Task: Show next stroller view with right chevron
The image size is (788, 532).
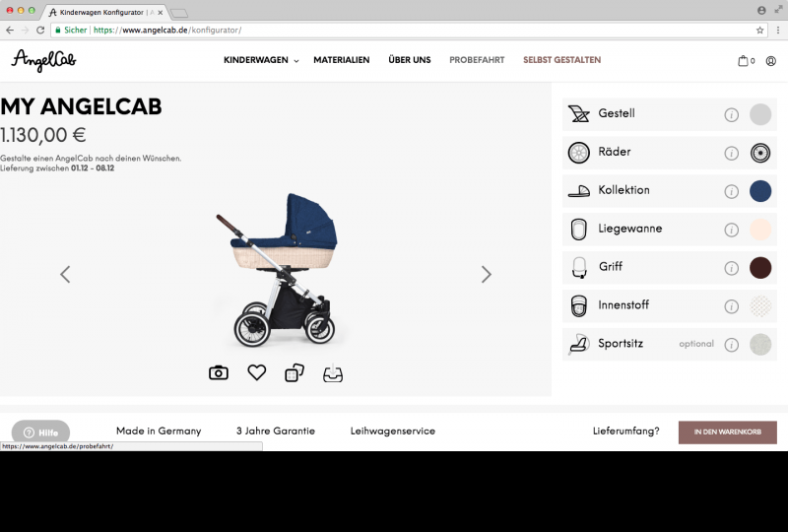Action: tap(486, 274)
